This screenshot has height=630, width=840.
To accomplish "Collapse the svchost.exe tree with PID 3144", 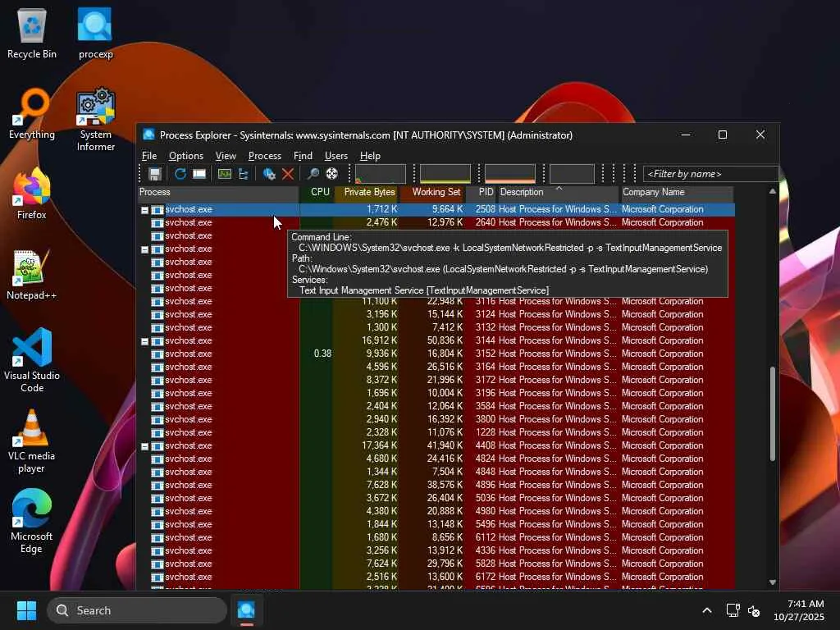I will 144,341.
